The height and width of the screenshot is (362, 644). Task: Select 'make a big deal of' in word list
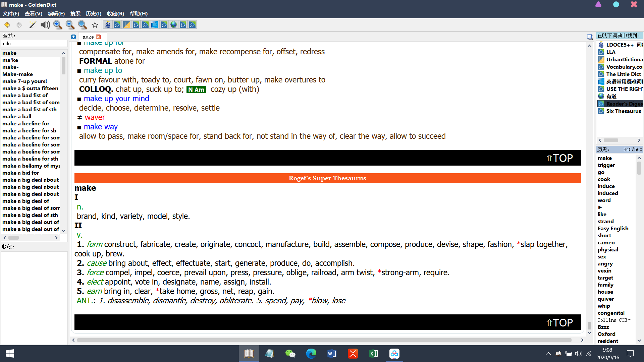[x=26, y=201]
